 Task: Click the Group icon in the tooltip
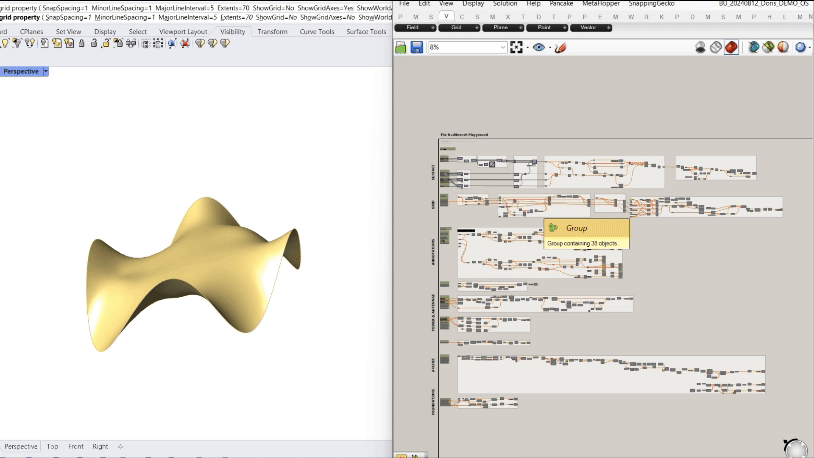553,228
